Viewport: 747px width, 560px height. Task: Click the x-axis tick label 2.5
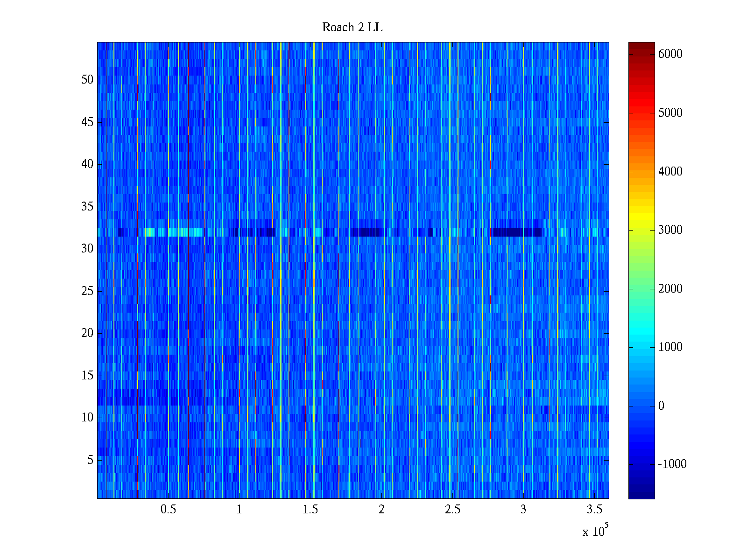452,510
